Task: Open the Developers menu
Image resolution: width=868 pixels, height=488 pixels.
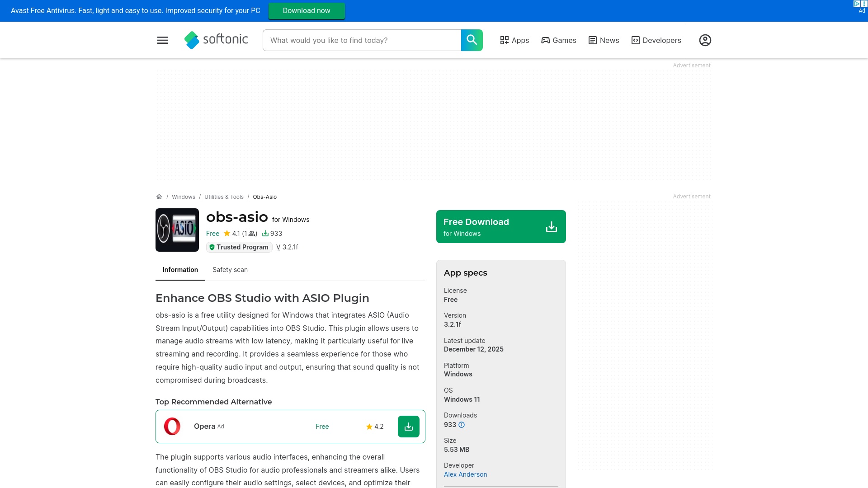Action: (656, 40)
